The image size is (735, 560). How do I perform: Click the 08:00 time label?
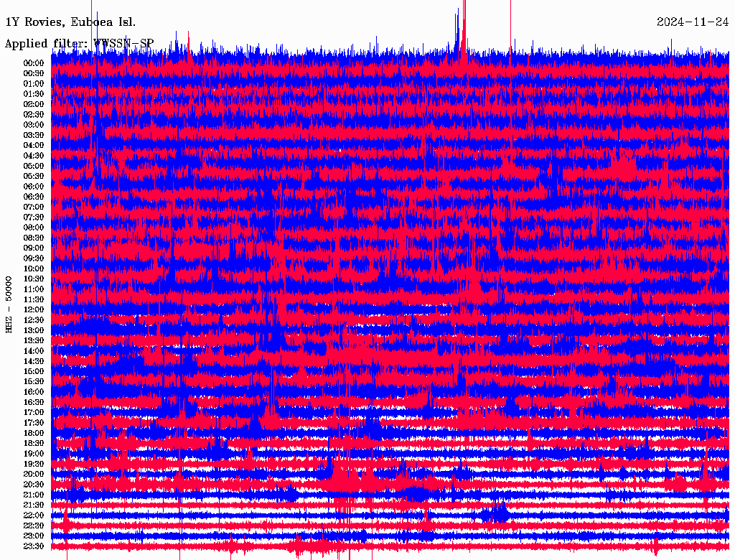point(34,228)
